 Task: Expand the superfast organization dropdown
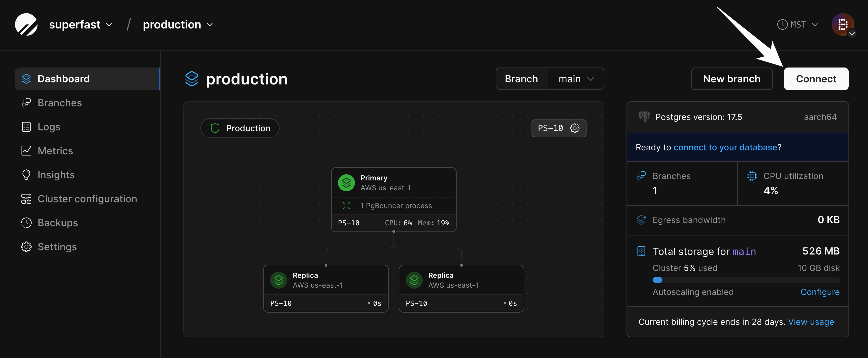[x=80, y=25]
